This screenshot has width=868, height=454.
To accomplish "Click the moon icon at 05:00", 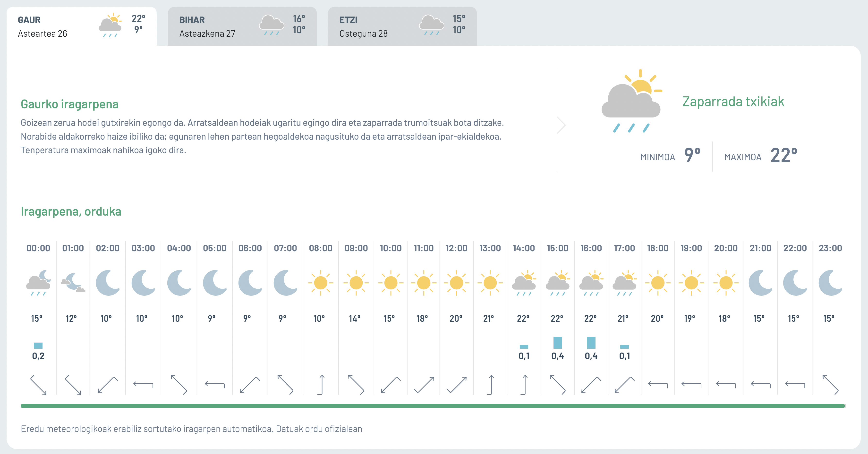I will point(215,283).
